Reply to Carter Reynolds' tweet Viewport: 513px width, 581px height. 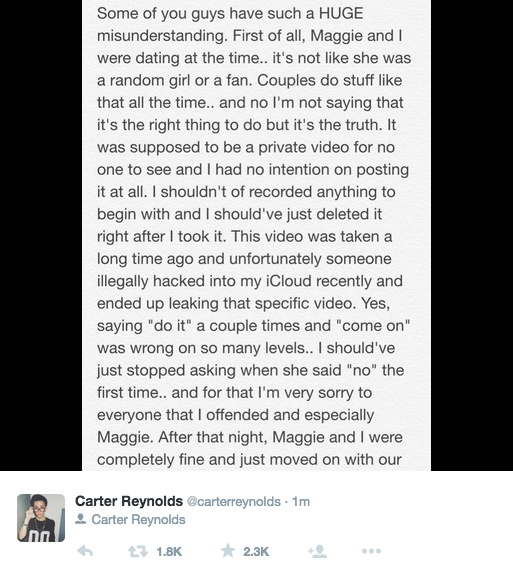[85, 551]
